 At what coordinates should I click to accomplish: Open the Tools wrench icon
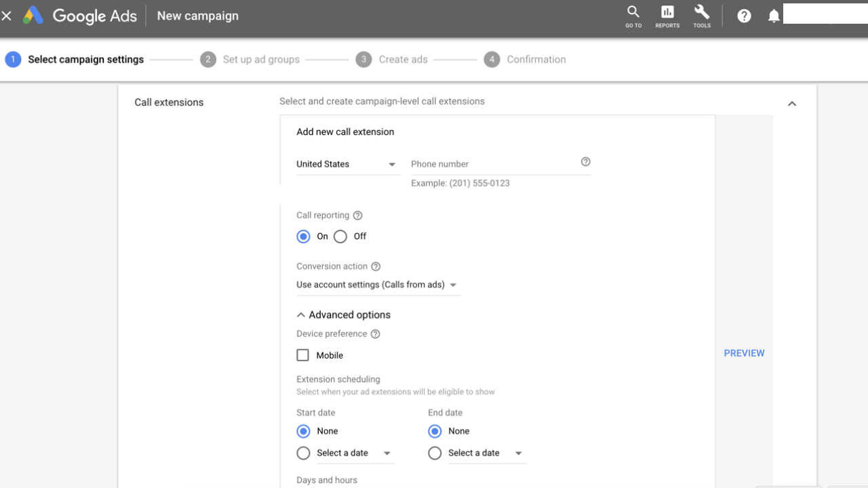(702, 16)
